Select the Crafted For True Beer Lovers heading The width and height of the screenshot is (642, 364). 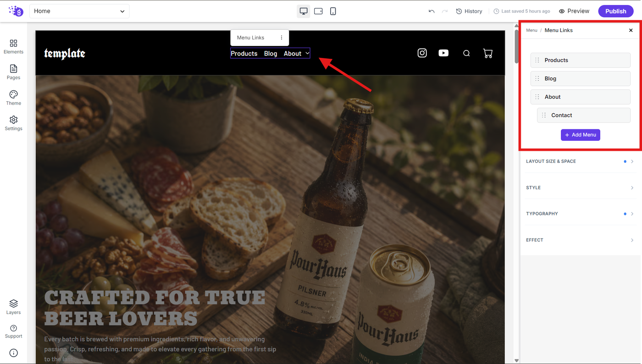155,308
